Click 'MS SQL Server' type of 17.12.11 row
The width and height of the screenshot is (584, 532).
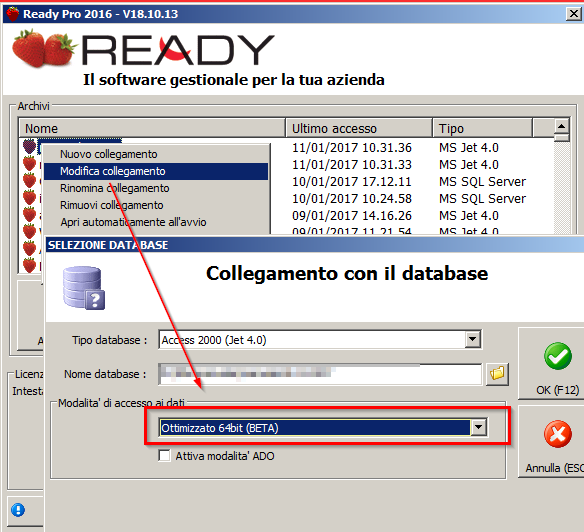click(482, 181)
